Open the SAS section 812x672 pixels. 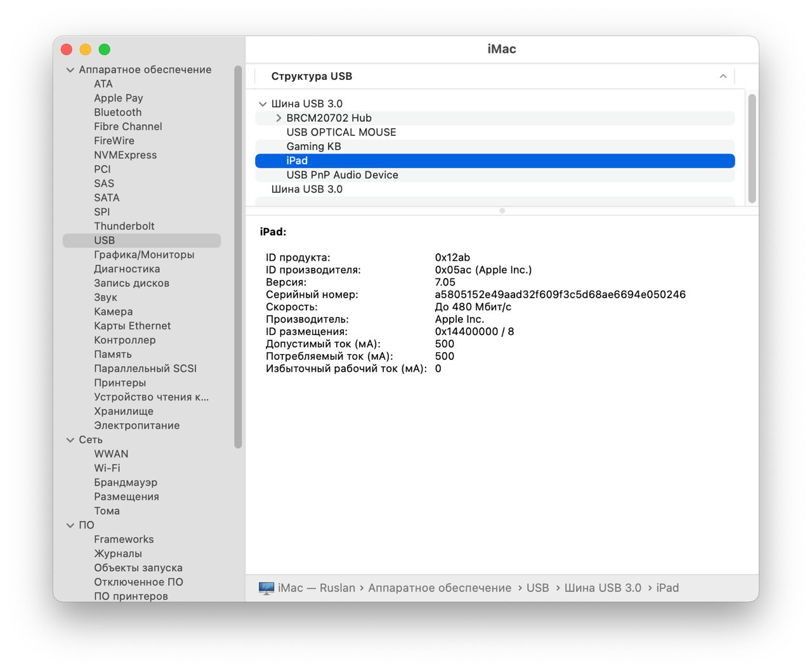[x=104, y=183]
